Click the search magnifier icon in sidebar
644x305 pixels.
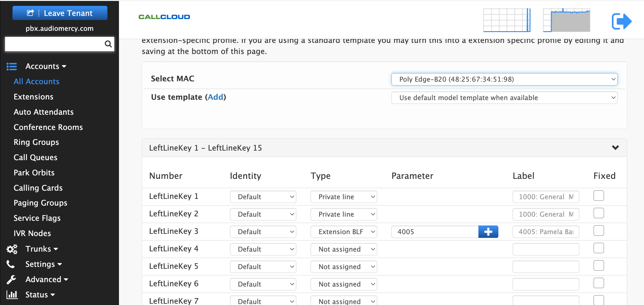[x=108, y=44]
